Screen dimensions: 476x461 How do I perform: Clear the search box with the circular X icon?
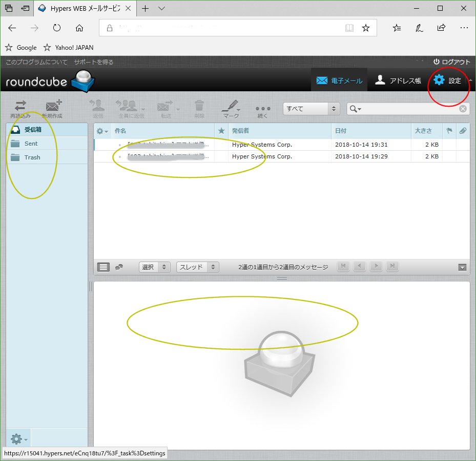tap(462, 108)
